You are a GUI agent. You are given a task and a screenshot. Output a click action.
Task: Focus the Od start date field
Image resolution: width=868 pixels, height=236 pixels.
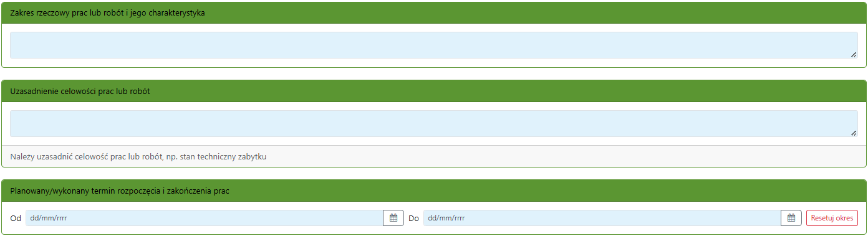[x=204, y=218]
